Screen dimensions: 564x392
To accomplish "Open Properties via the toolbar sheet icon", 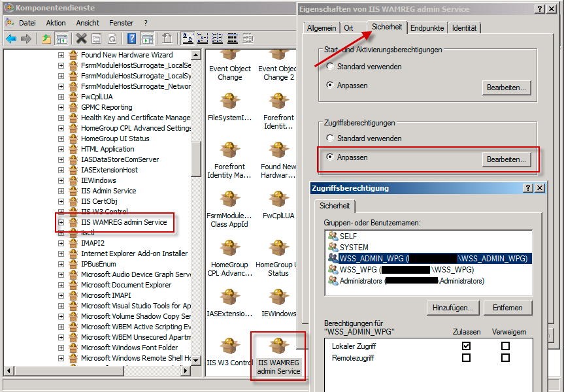I will click(x=97, y=39).
